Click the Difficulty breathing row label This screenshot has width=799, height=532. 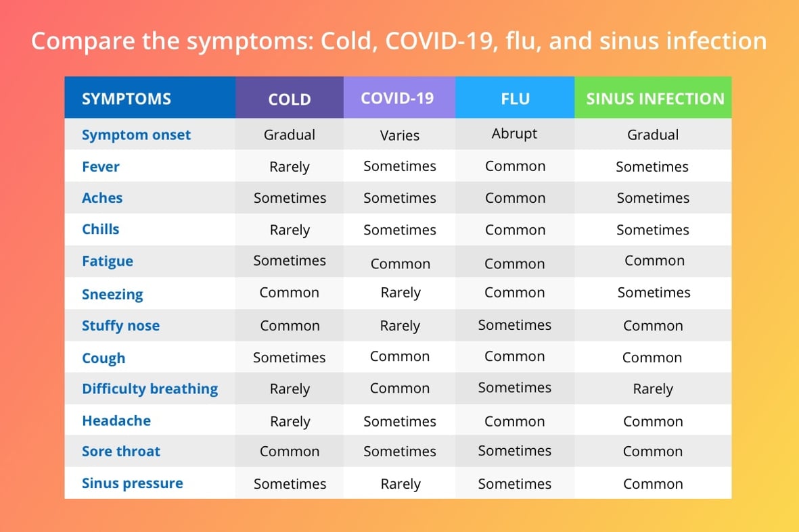pos(150,389)
